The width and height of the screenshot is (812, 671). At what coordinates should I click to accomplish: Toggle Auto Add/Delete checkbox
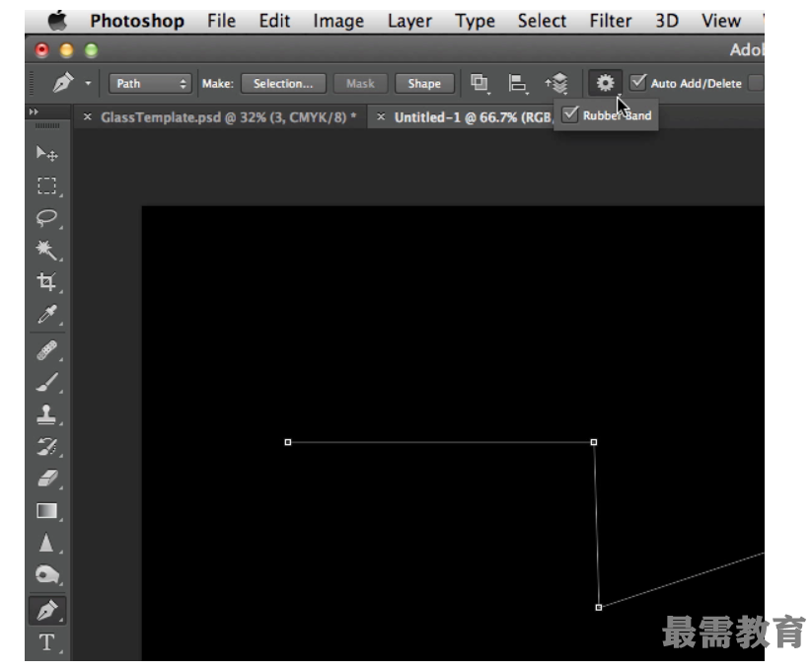(638, 83)
